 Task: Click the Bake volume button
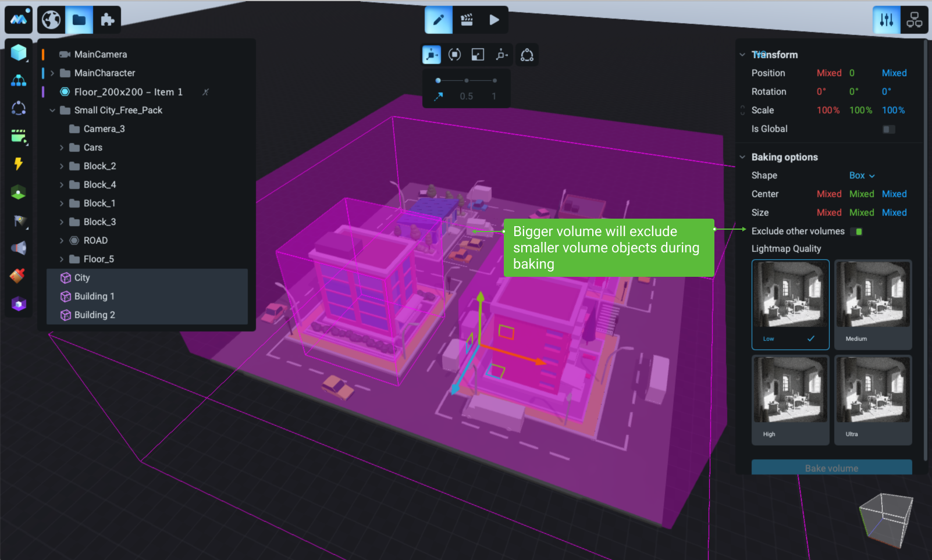pos(831,468)
